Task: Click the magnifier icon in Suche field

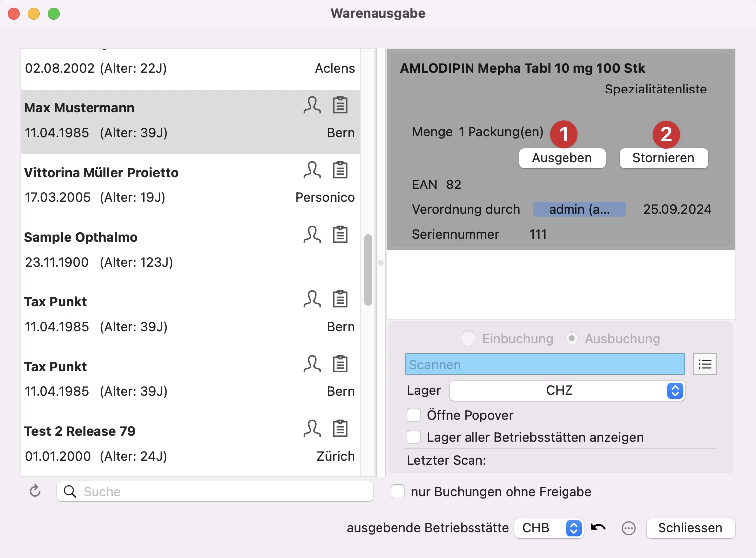Action: click(x=70, y=492)
